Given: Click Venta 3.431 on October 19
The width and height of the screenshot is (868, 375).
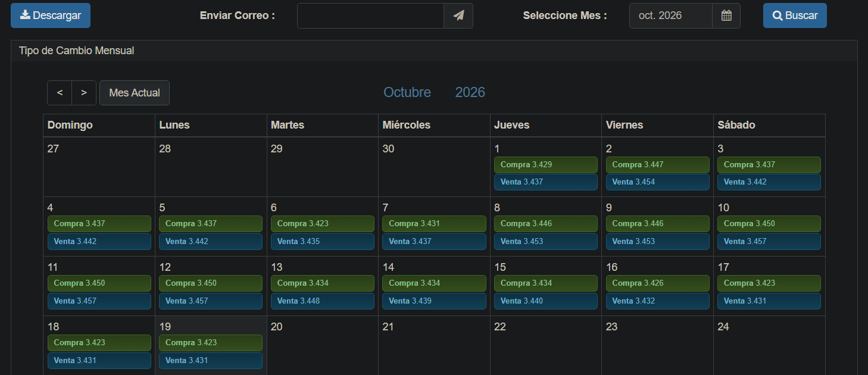Looking at the screenshot, I should pyautogui.click(x=211, y=361).
